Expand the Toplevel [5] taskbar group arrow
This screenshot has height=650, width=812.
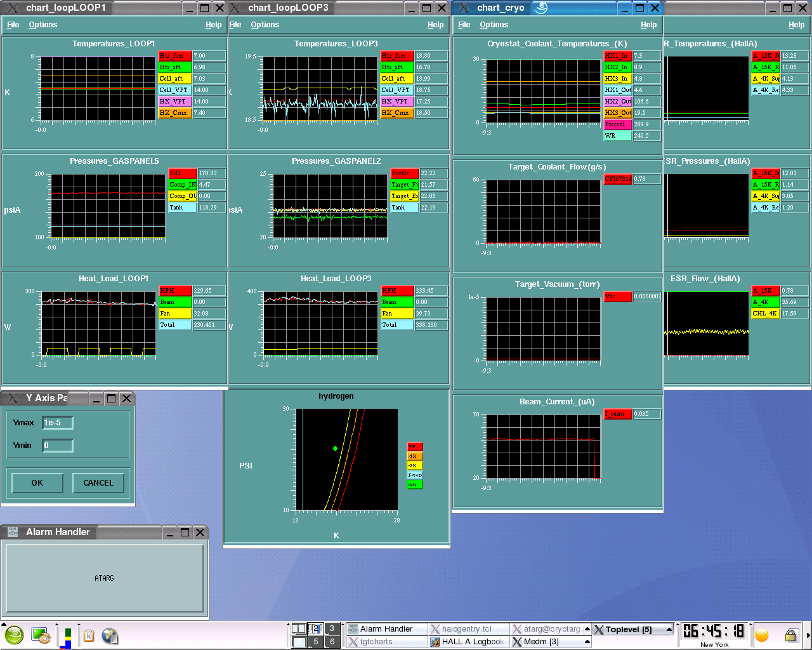tap(669, 629)
